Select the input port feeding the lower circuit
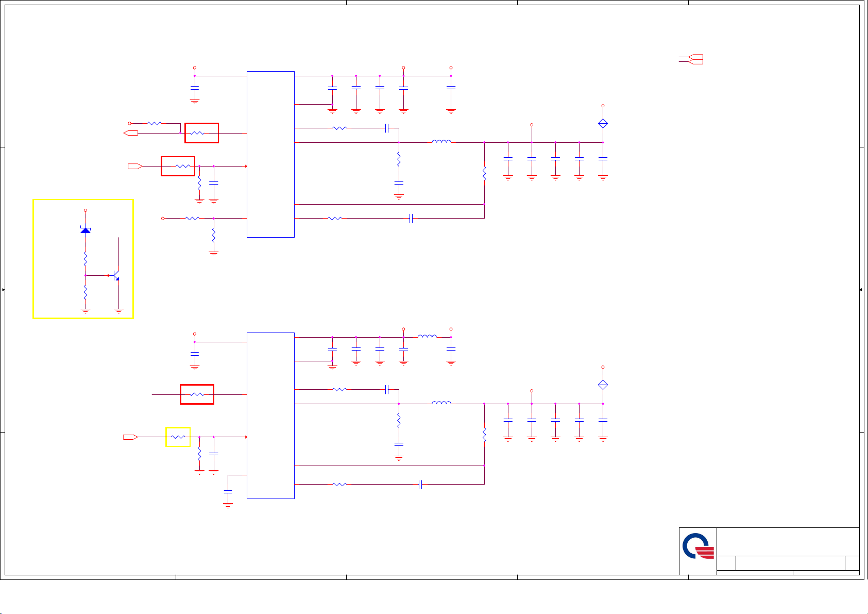The height and width of the screenshot is (614, 868). (130, 437)
